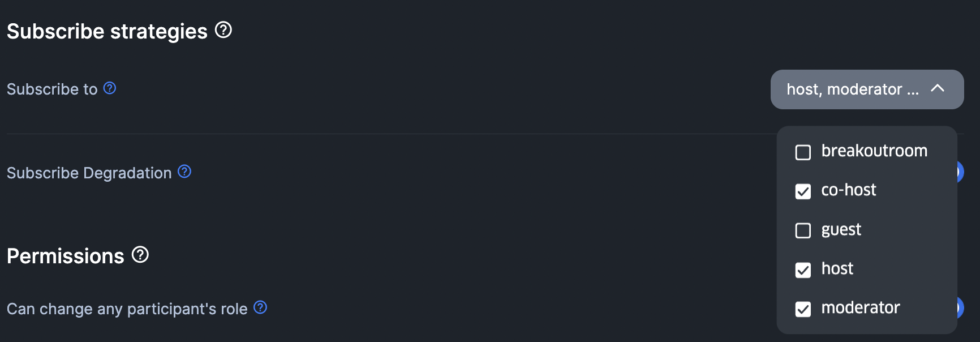This screenshot has height=342, width=980.
Task: Choose the 'guest' option label
Action: coord(841,229)
